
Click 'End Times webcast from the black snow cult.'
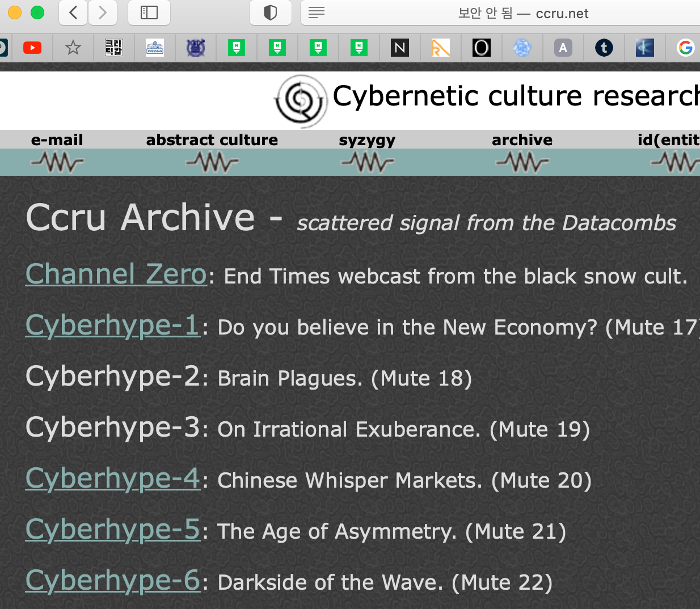[456, 276]
